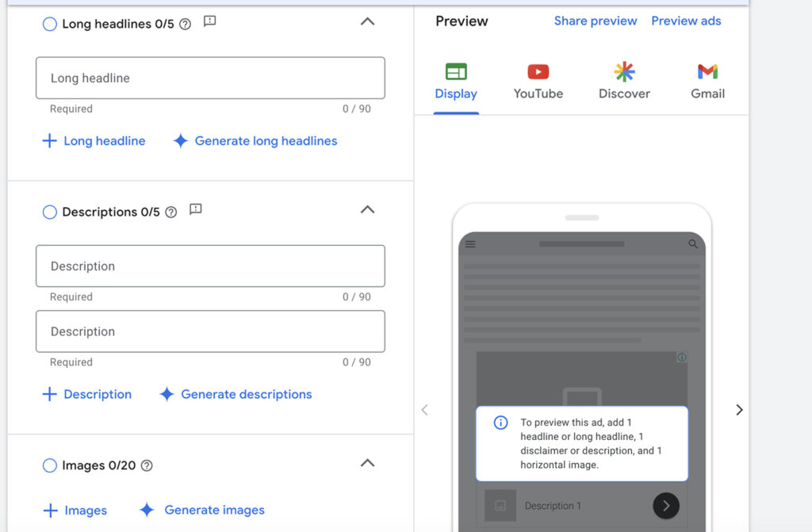812x532 pixels.
Task: Select the Images status circle
Action: [x=49, y=465]
